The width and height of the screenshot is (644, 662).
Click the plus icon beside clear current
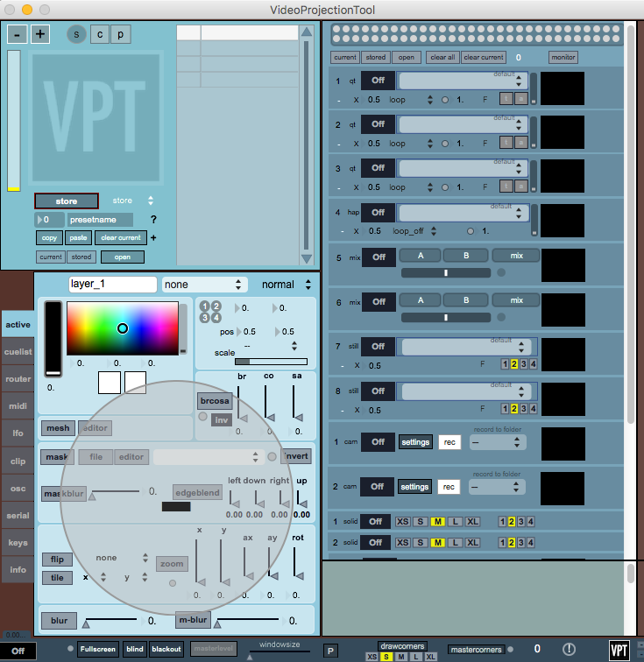(x=153, y=237)
